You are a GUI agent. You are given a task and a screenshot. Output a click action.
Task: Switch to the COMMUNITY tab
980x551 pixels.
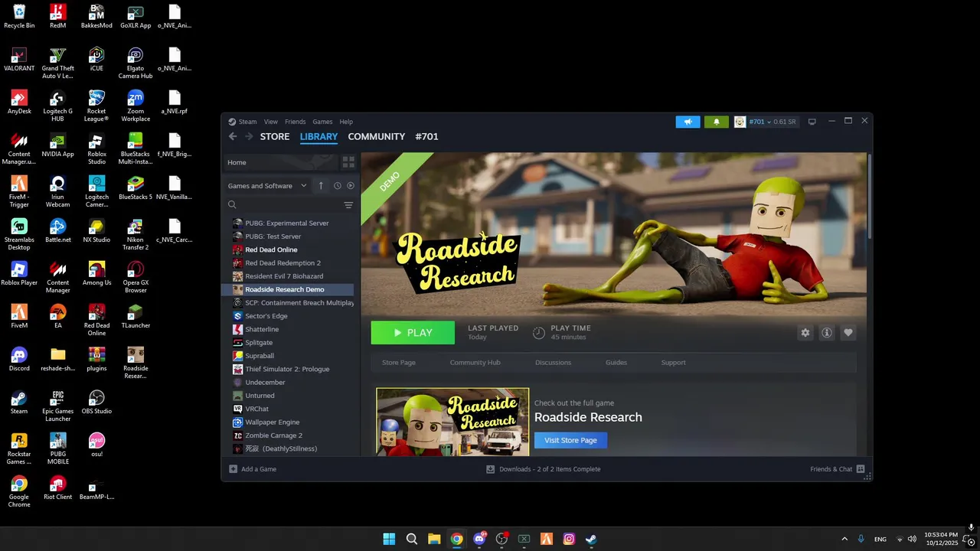tap(377, 136)
